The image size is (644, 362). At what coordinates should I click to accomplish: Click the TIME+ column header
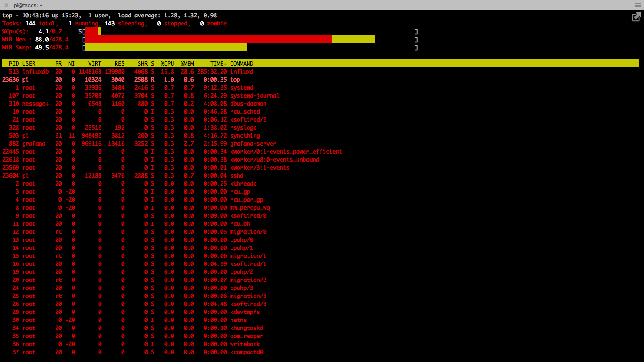[x=219, y=64]
